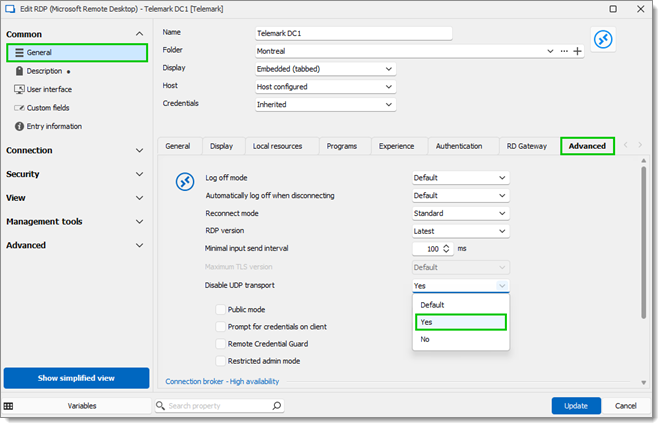
Task: Open Automatically log off when disconnecting dropdown
Action: 461,196
